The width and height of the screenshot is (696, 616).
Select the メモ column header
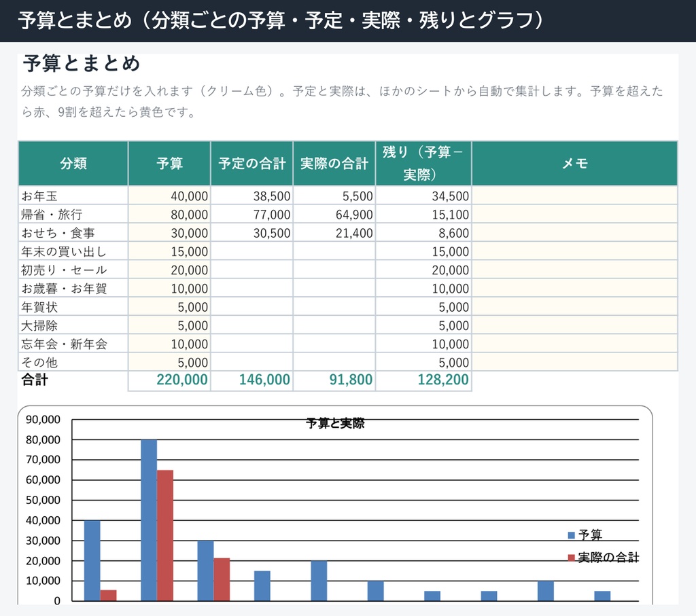pos(574,163)
